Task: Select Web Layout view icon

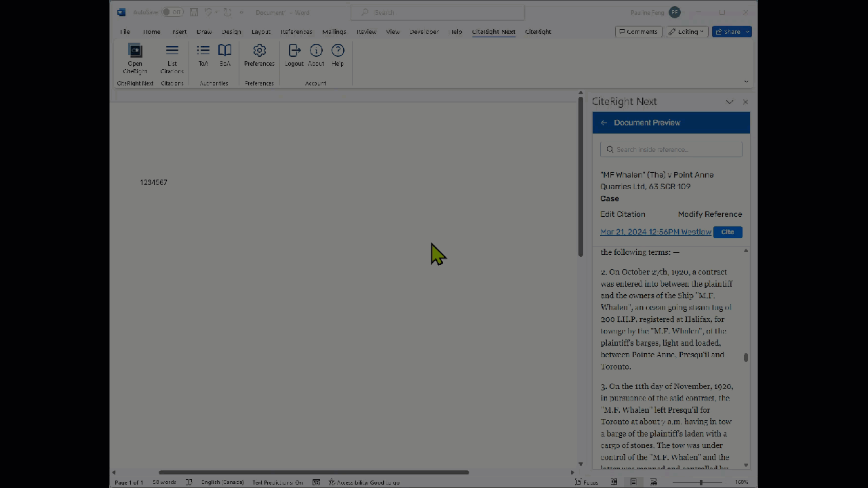Action: pyautogui.click(x=654, y=482)
